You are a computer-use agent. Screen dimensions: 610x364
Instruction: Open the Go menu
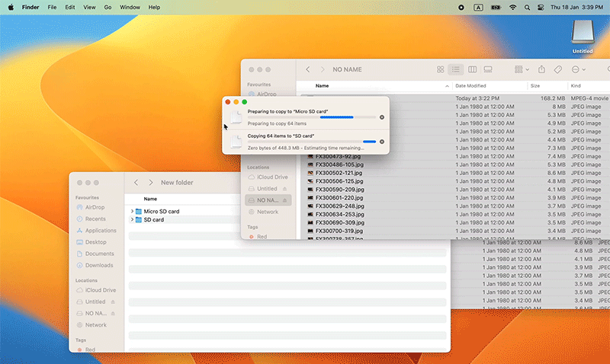point(108,7)
